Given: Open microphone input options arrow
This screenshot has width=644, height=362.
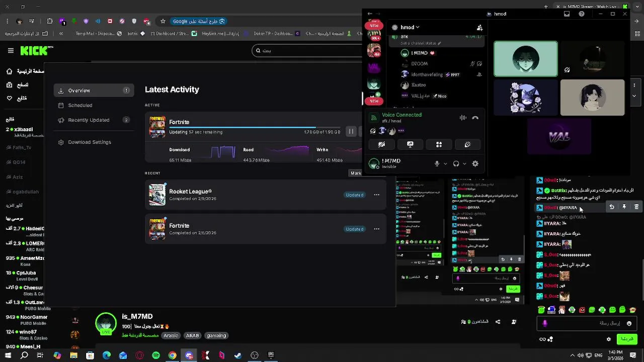Looking at the screenshot, I should click(x=445, y=164).
